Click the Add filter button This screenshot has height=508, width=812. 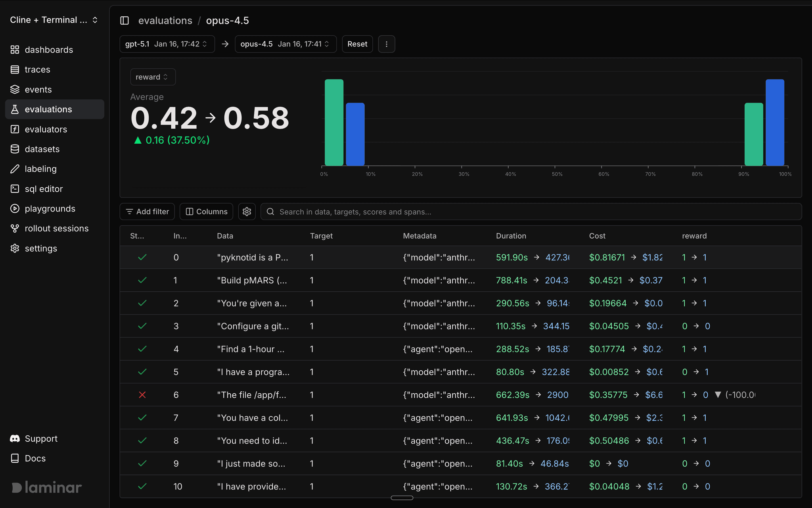[x=147, y=212]
